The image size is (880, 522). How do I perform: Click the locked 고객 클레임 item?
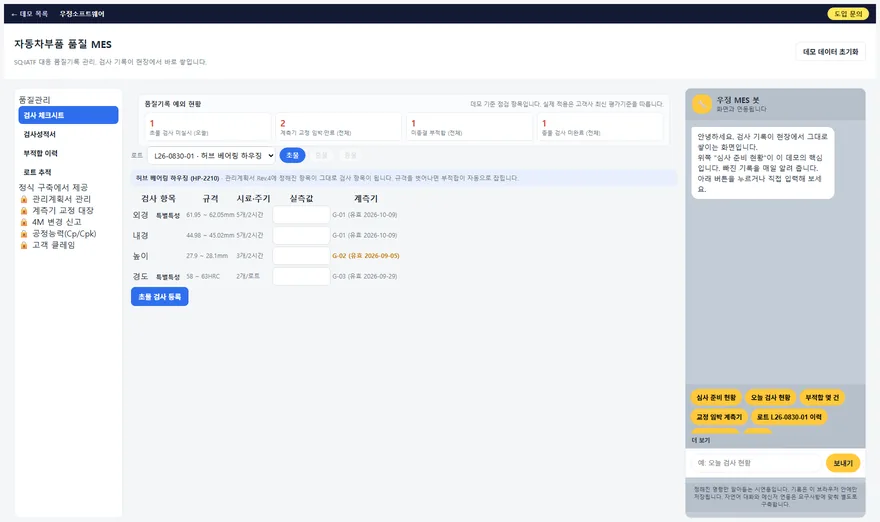(x=53, y=245)
